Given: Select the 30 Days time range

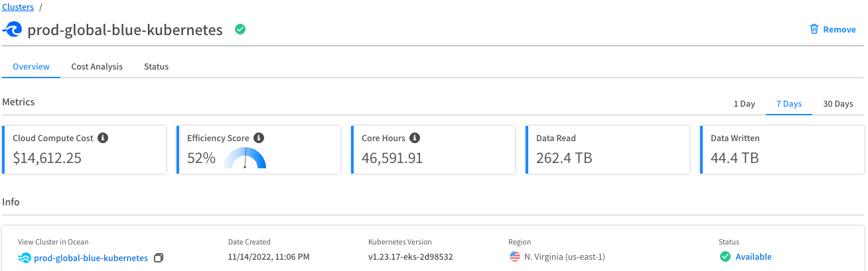Looking at the screenshot, I should [x=837, y=103].
